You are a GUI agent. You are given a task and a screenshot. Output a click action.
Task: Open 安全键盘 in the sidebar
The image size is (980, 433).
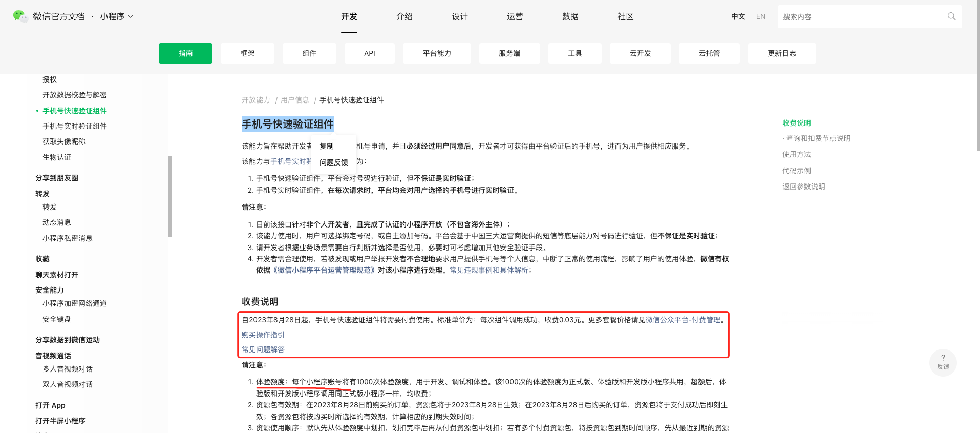(57, 319)
